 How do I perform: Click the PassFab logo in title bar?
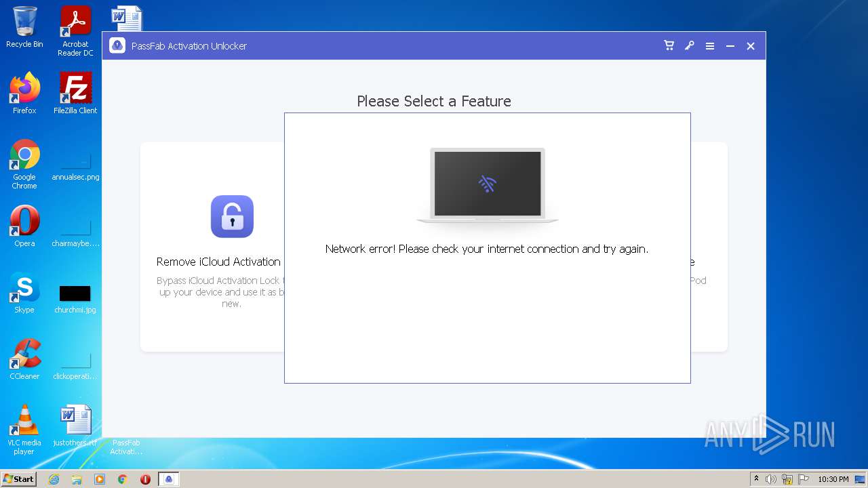click(x=117, y=45)
